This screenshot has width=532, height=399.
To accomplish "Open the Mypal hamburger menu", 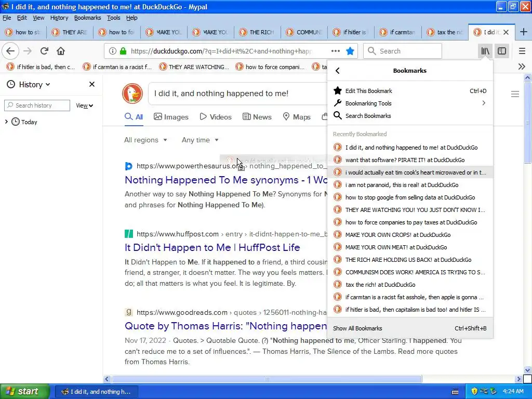I will 522,51.
